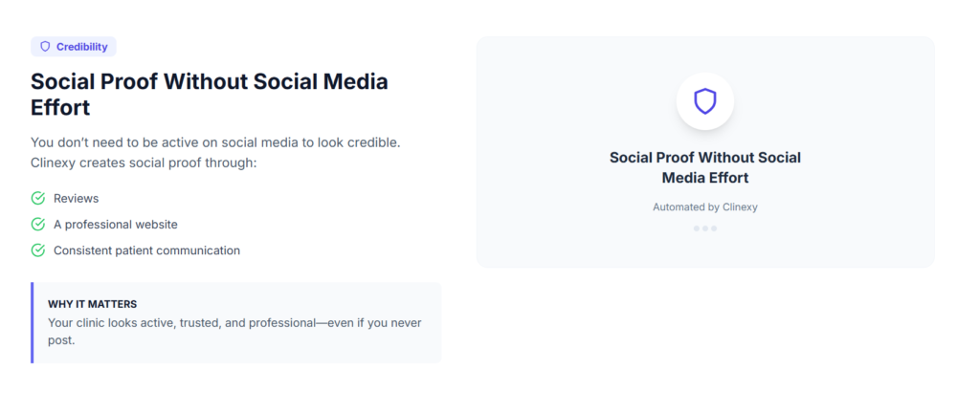The image size is (980, 413).
Task: Select the middle loading dot in the card
Action: (705, 228)
